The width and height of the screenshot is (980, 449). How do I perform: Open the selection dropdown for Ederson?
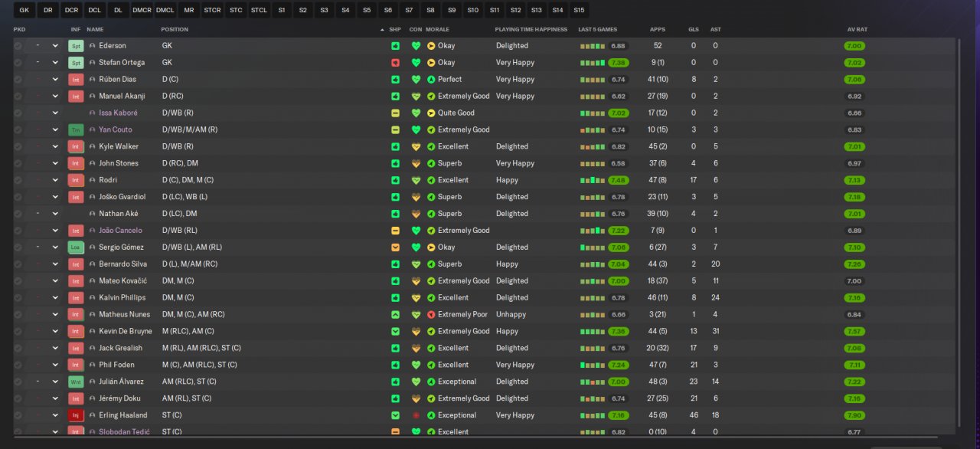[x=55, y=46]
